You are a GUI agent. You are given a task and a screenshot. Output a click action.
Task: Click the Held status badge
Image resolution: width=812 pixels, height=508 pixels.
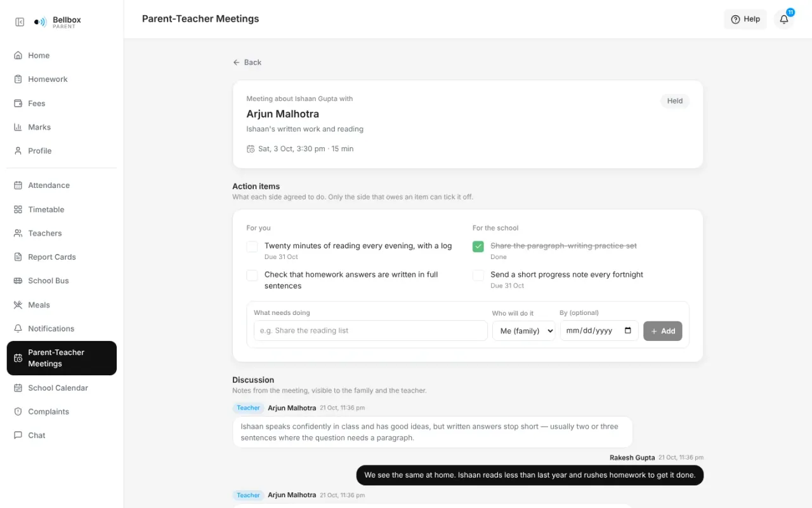(x=675, y=101)
